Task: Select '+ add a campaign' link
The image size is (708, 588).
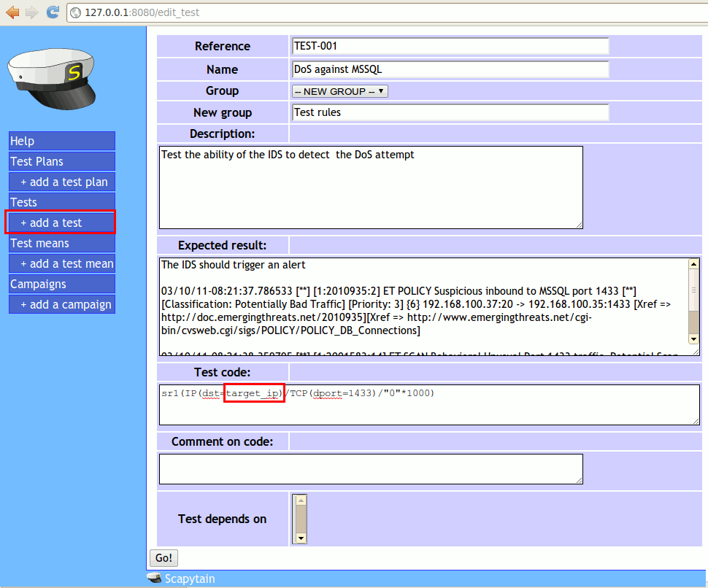Action: (66, 304)
